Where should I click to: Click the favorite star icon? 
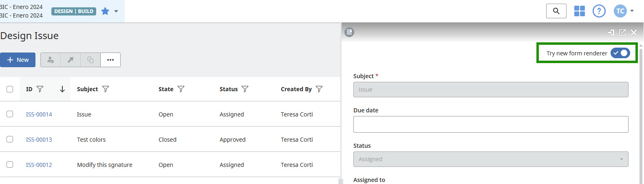pos(105,11)
